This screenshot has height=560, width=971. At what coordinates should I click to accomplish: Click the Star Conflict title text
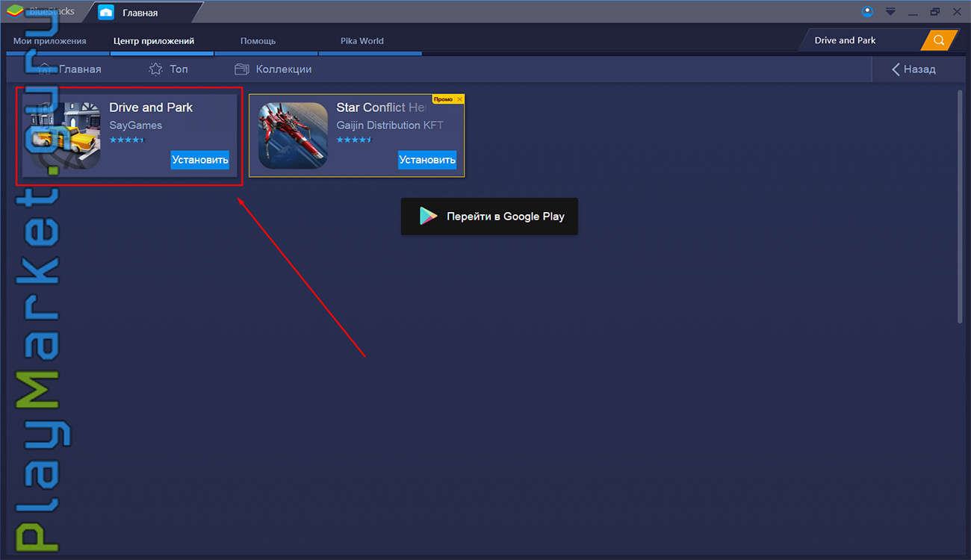(381, 108)
